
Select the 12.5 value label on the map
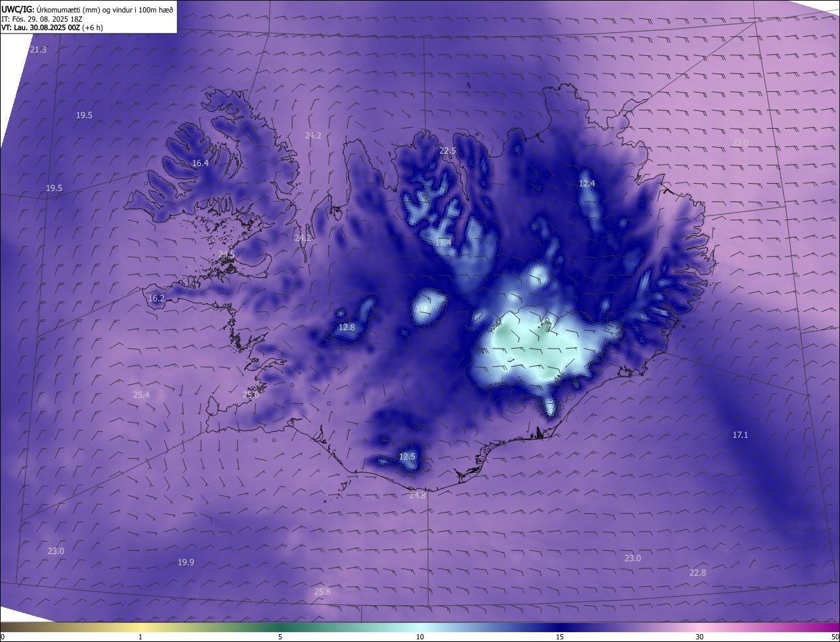[x=407, y=457]
